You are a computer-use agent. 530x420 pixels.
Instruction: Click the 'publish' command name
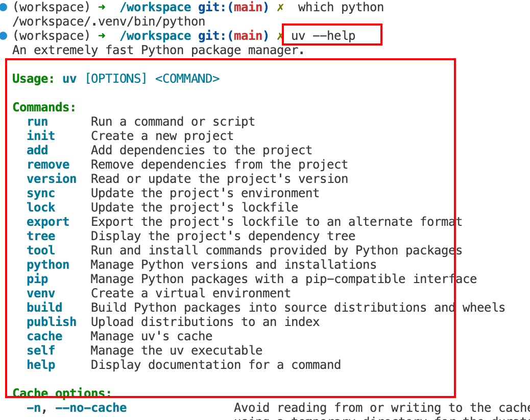(52, 322)
